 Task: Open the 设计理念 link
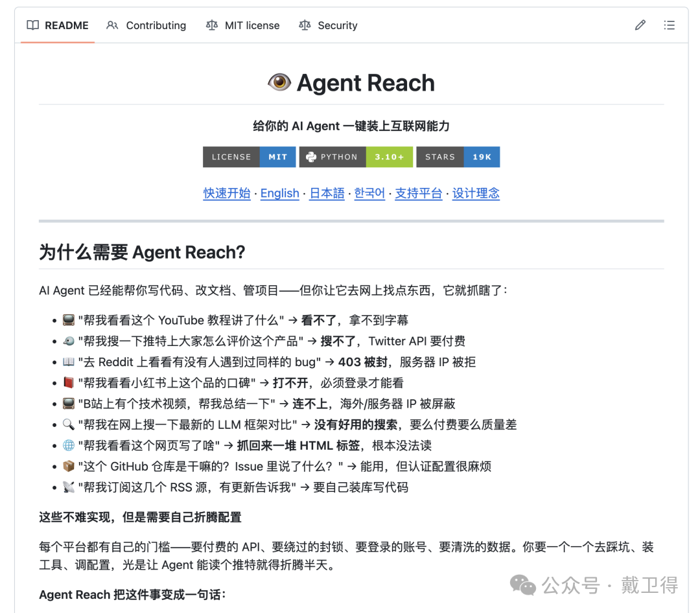tap(476, 193)
